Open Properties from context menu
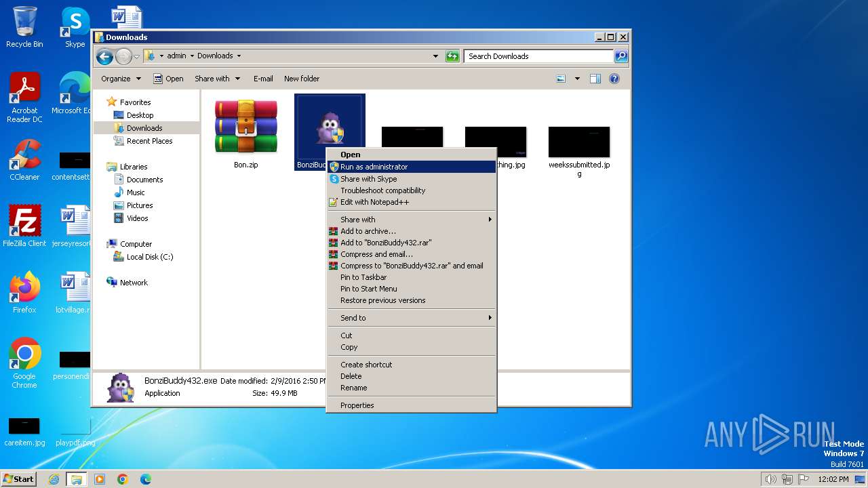Viewport: 868px width, 488px height. coord(412,405)
